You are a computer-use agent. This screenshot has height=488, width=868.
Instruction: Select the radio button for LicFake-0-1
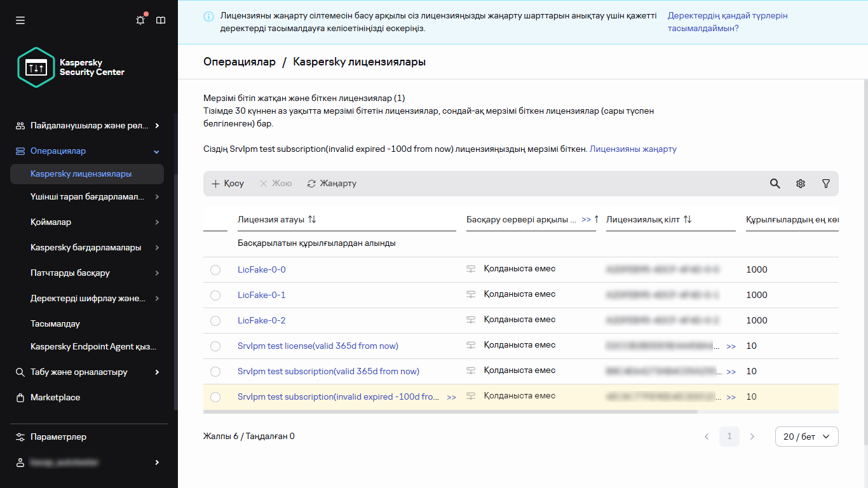pyautogui.click(x=215, y=295)
